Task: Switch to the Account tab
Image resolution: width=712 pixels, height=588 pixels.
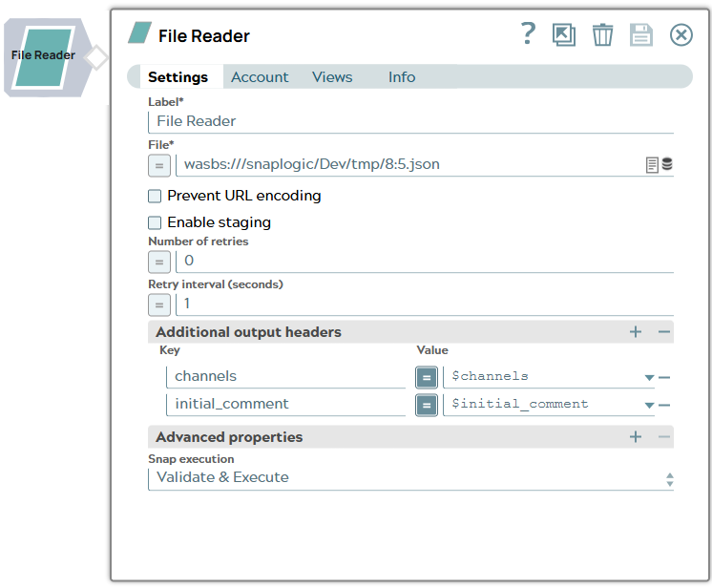Action: (260, 77)
